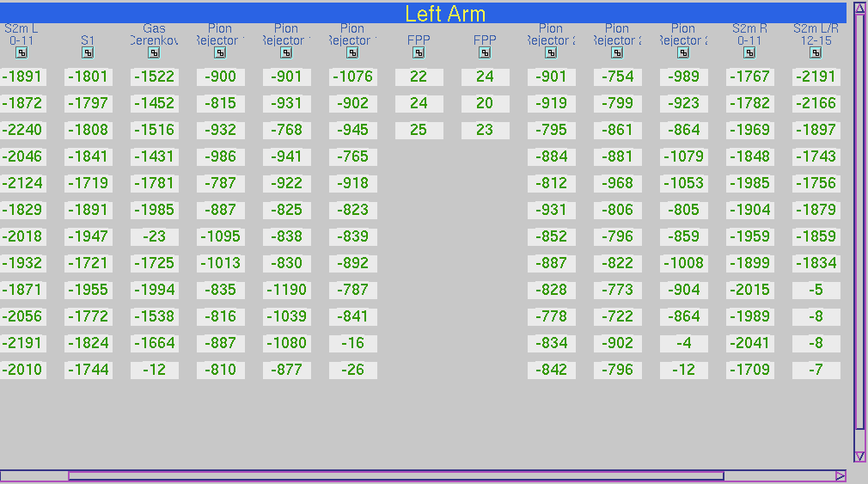Select the FPP value 20
Viewport: 868px width, 484px height.
coord(485,103)
